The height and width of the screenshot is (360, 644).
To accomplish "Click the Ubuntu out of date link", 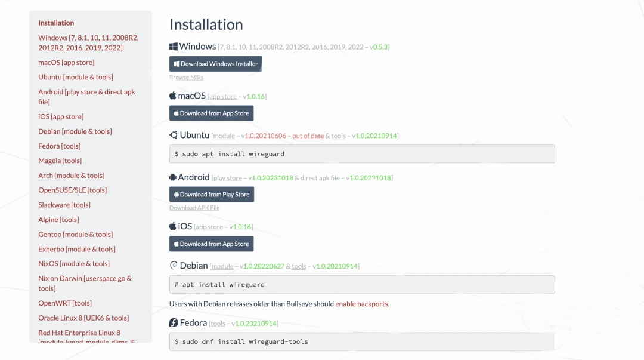I will [x=308, y=136].
